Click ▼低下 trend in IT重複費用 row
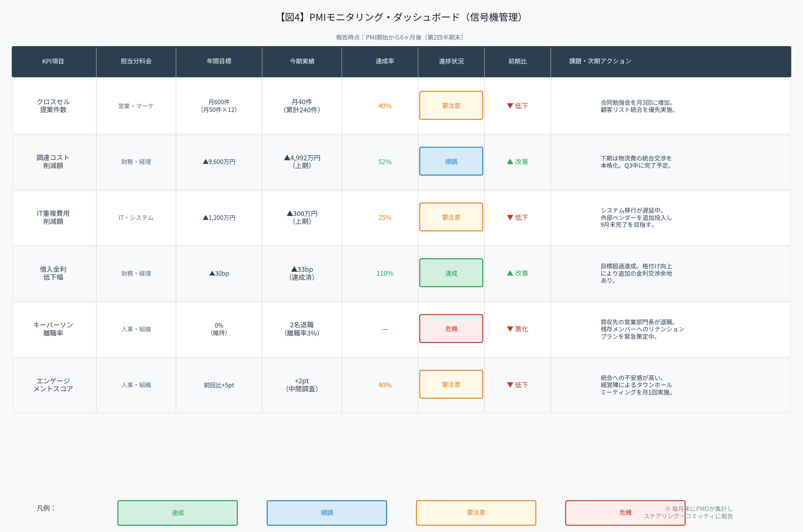Viewport: 803px width, 532px height. click(517, 217)
